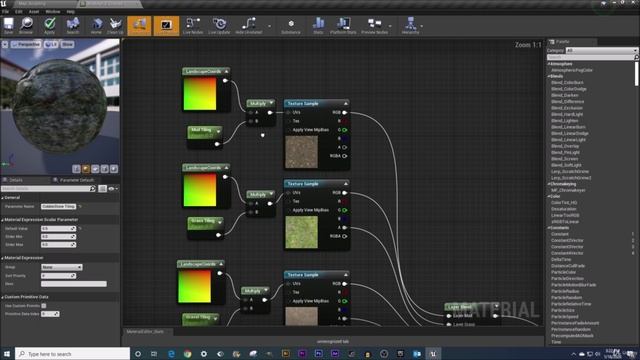Click the Details property matrix grid icon

click(x=102, y=189)
